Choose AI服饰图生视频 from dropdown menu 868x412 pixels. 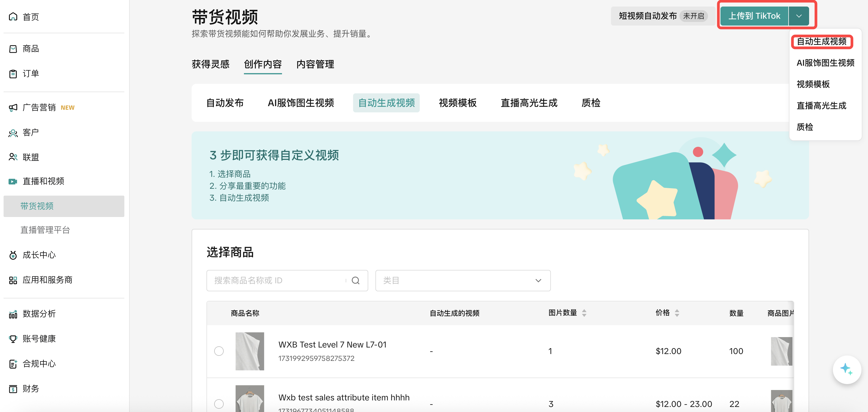coord(825,63)
